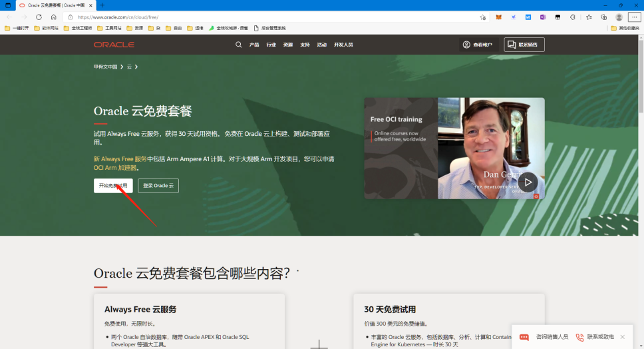
Task: Select the Oracle 云免费套餐 browser tab
Action: [x=57, y=5]
